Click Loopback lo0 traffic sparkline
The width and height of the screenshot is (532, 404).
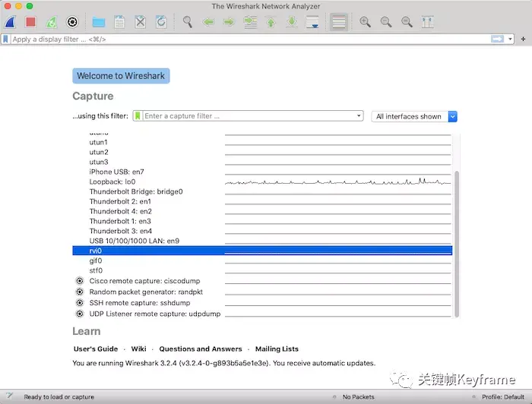(x=338, y=181)
